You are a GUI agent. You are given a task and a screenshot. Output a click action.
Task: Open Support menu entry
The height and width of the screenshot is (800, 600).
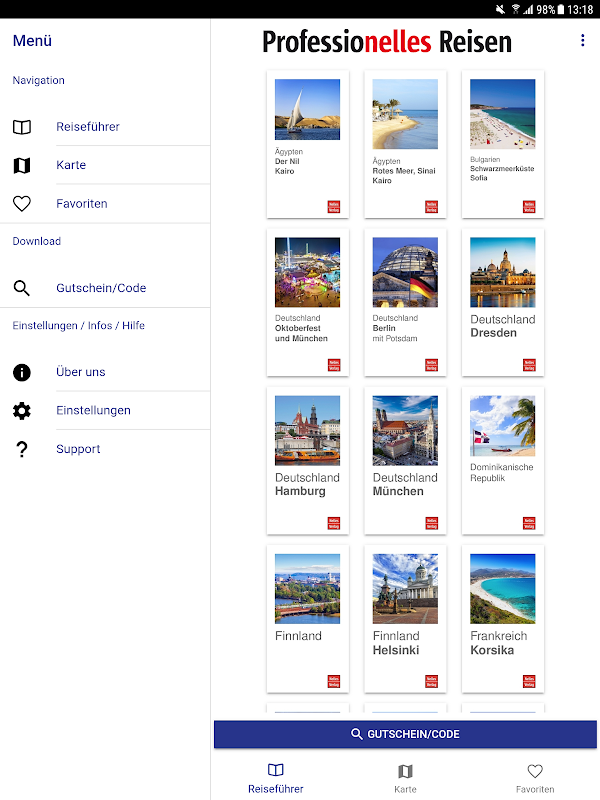(78, 449)
